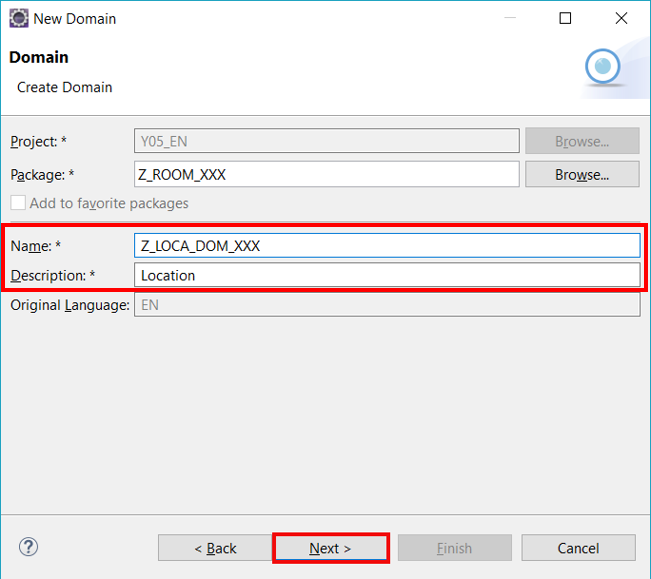Click the Package label

coord(42,175)
